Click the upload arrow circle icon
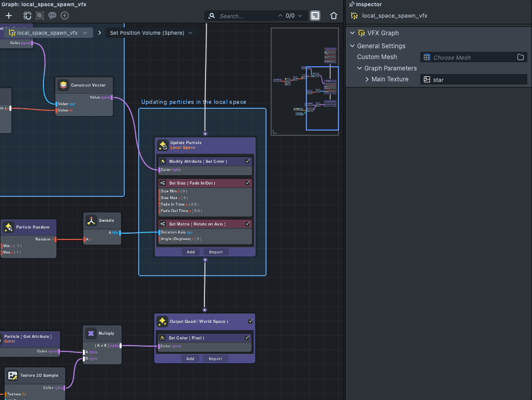Viewport: 532px width, 400px height. tap(65, 16)
